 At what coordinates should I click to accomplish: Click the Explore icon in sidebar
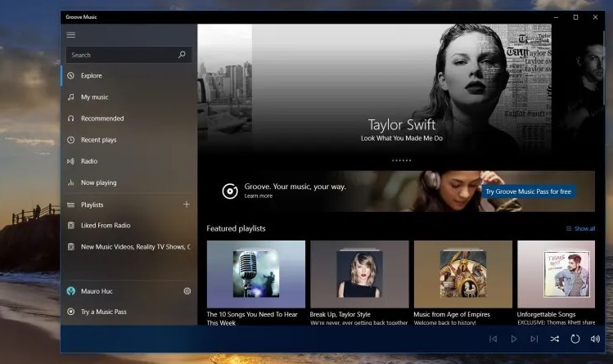click(x=70, y=76)
